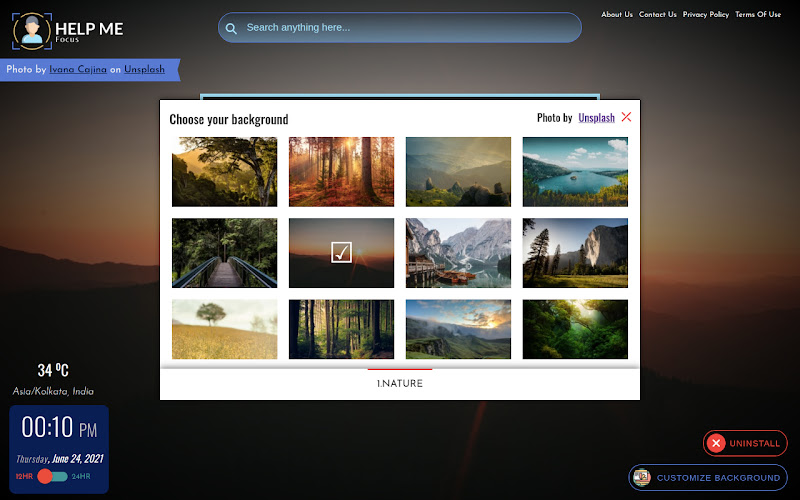Uncheck the selected sunset background checkbox
Screen dimensions: 800x500
tap(341, 252)
